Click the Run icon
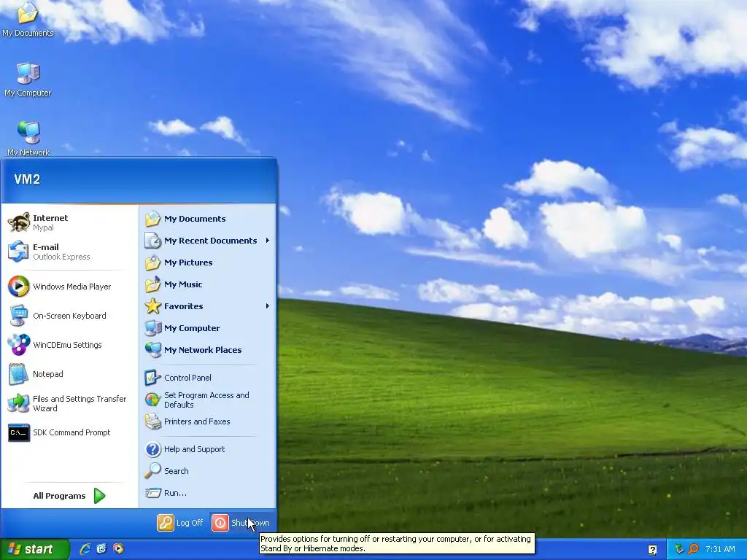 pos(153,493)
